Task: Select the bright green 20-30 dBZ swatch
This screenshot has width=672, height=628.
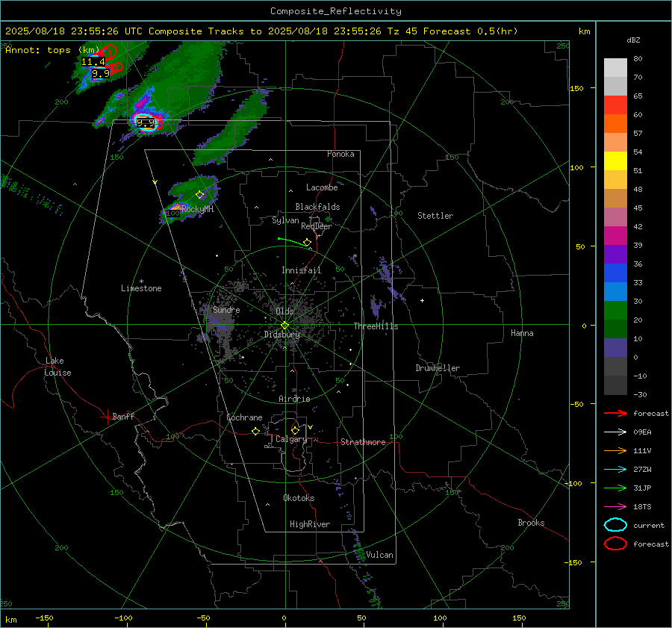Action: (615, 311)
